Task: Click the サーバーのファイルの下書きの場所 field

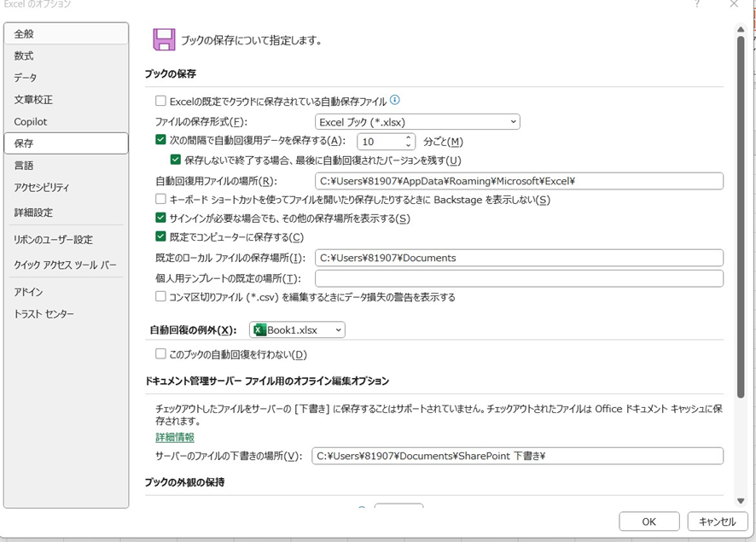Action: click(518, 456)
